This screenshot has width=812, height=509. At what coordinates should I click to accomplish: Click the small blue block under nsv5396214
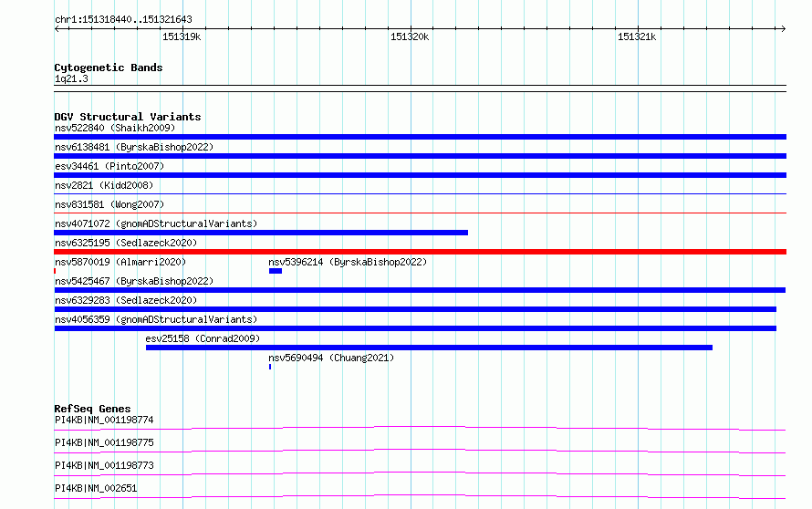coord(276,271)
